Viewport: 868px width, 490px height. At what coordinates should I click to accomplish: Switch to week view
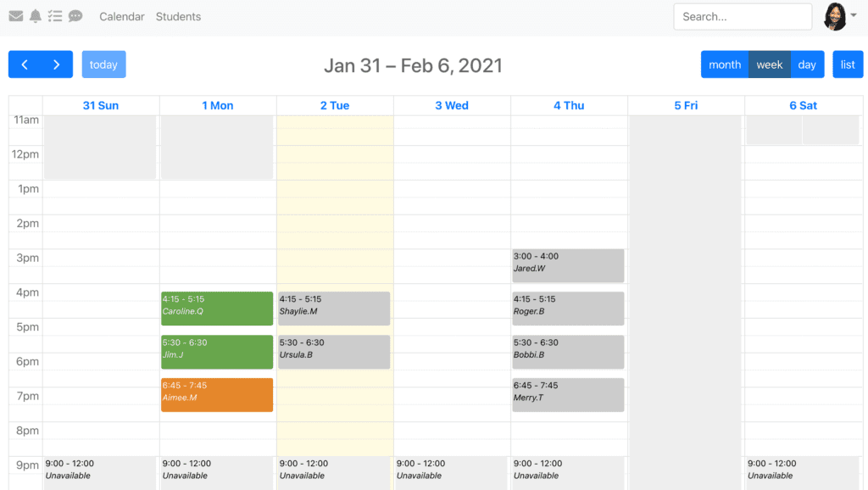coord(769,64)
